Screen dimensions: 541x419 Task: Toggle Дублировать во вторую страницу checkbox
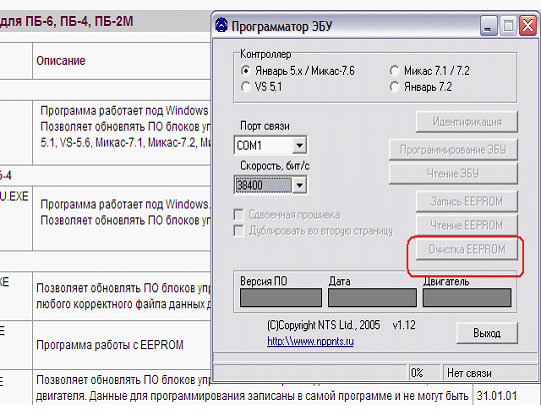[x=238, y=231]
